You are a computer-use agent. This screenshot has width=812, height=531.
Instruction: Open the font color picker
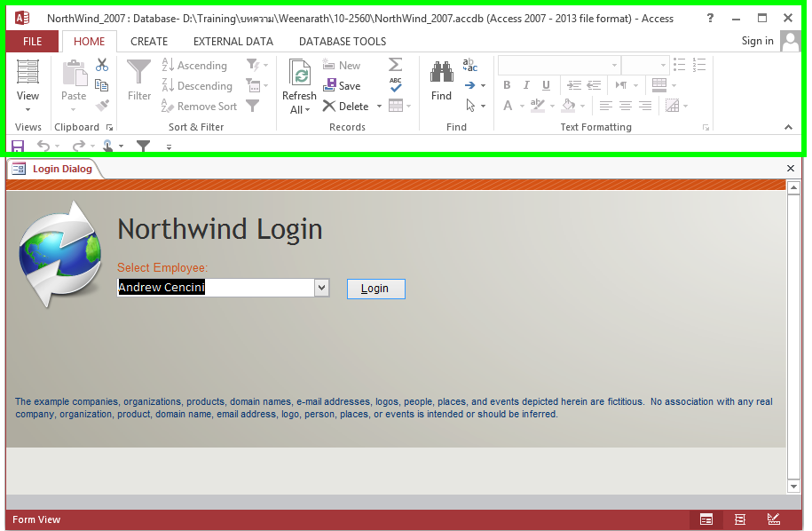point(522,106)
